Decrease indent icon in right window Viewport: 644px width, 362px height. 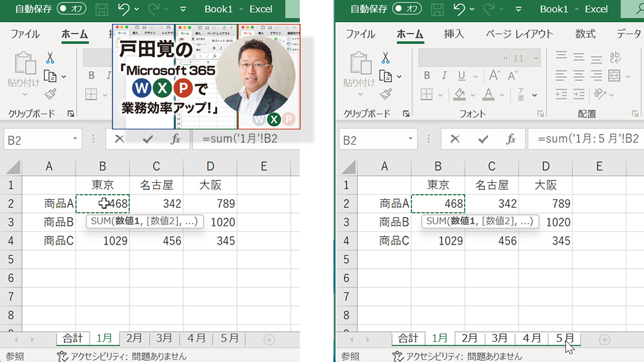pyautogui.click(x=561, y=94)
